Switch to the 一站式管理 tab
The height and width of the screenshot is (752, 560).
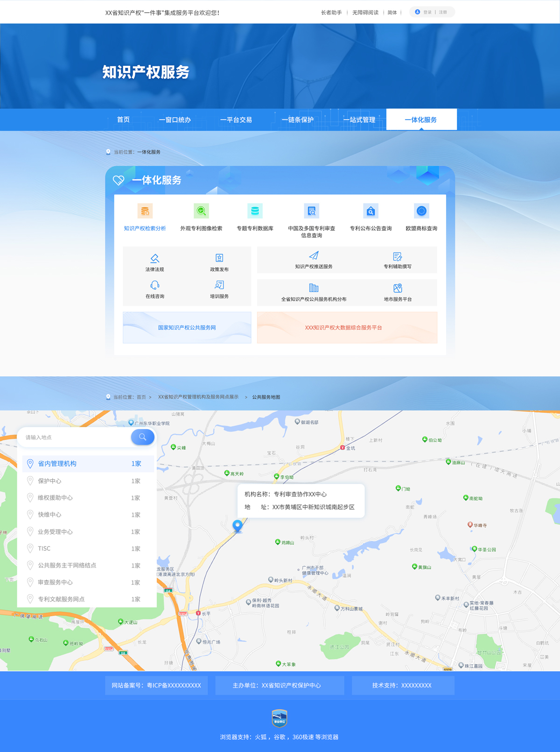click(x=359, y=120)
